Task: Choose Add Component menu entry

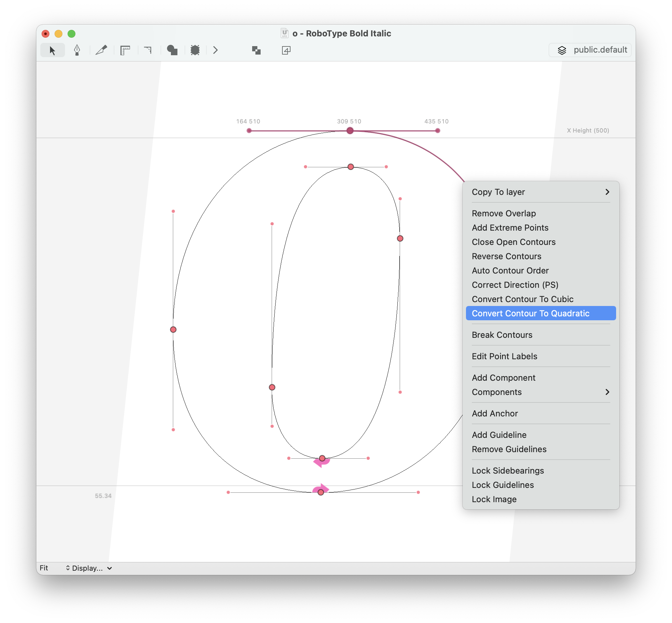Action: (x=541, y=377)
